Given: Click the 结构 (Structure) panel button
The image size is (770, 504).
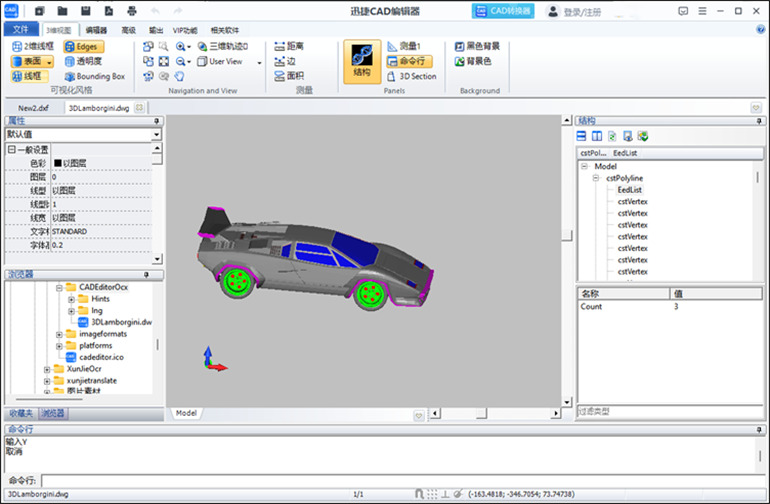Looking at the screenshot, I should click(362, 62).
